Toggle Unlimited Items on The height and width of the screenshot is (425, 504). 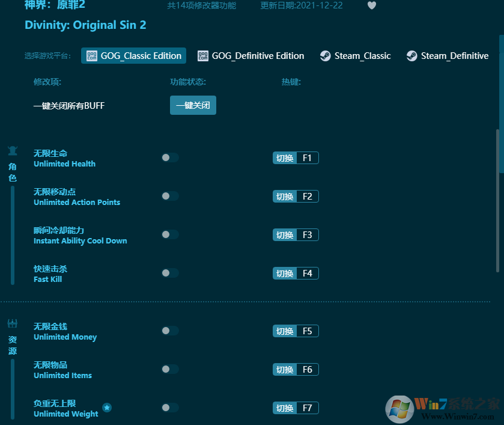(x=170, y=369)
